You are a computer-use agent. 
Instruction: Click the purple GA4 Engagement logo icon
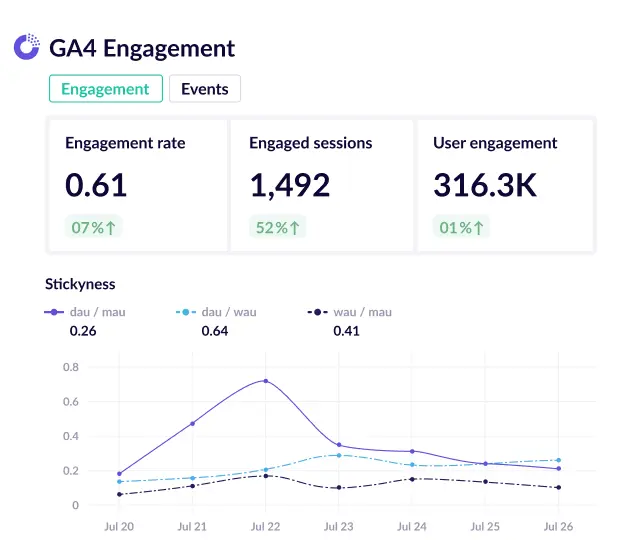(x=27, y=47)
